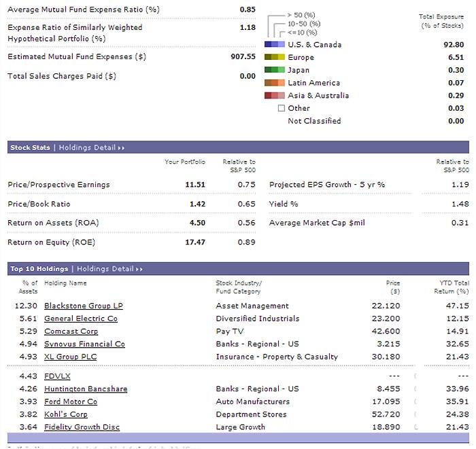Click the Not Classified exposure value 0.00
This screenshot has height=449, width=476.
pos(456,121)
